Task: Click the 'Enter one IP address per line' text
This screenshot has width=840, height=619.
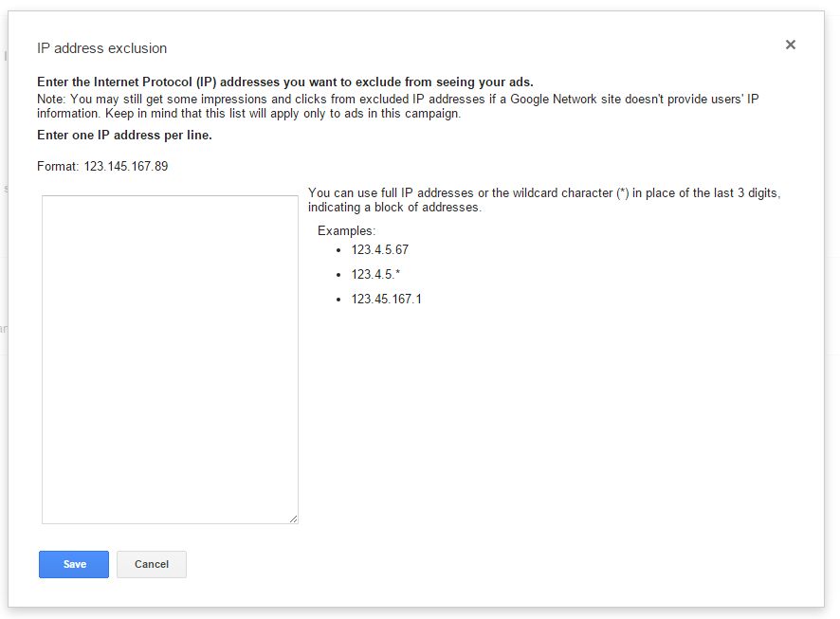Action: pos(124,135)
